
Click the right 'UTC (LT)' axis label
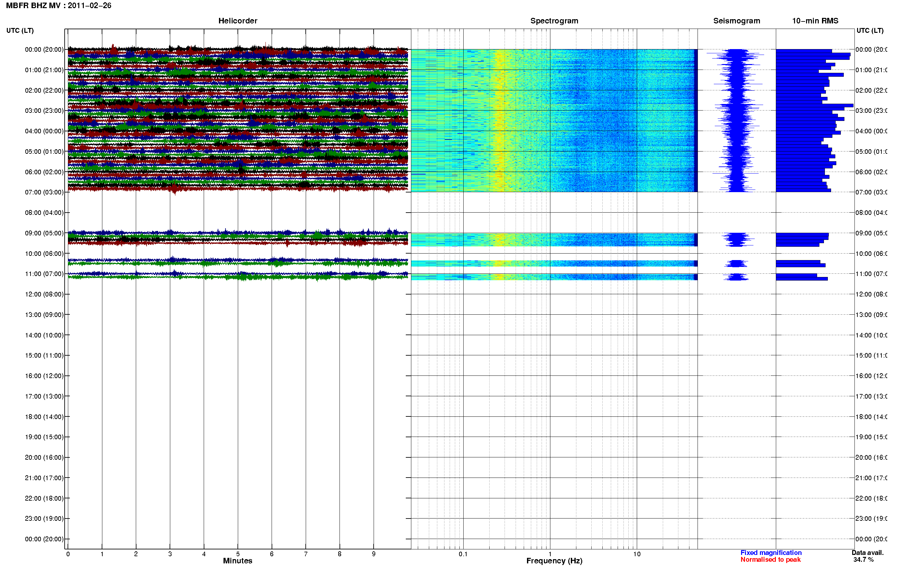point(870,31)
